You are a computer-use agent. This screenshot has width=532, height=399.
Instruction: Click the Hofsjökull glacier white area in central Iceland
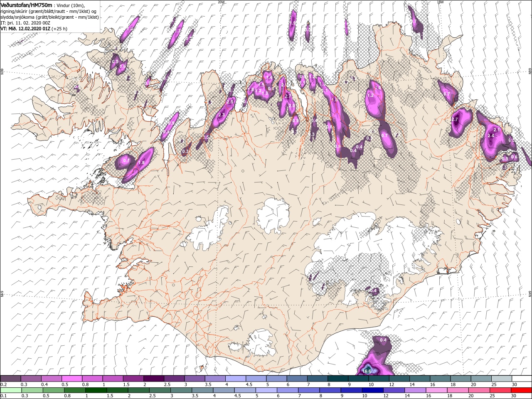pos(273,215)
